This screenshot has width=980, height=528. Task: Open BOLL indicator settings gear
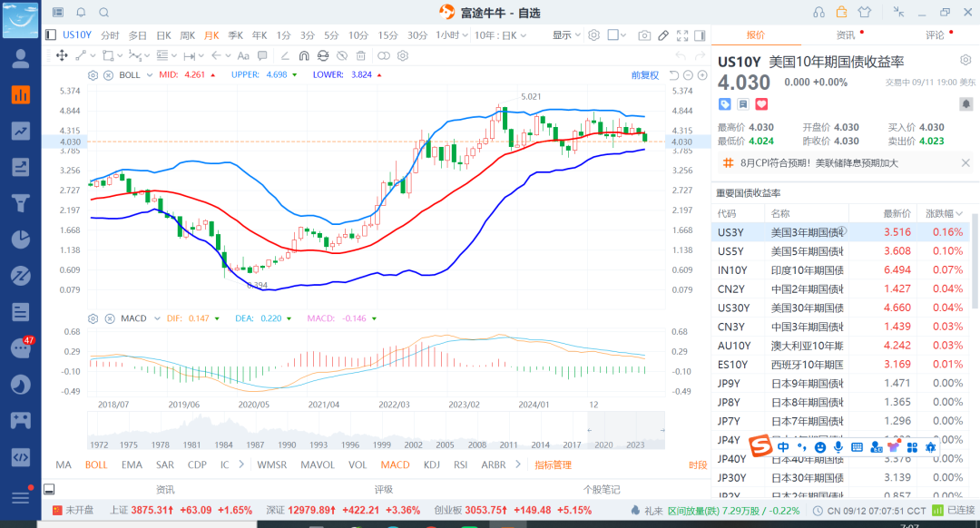(93, 75)
